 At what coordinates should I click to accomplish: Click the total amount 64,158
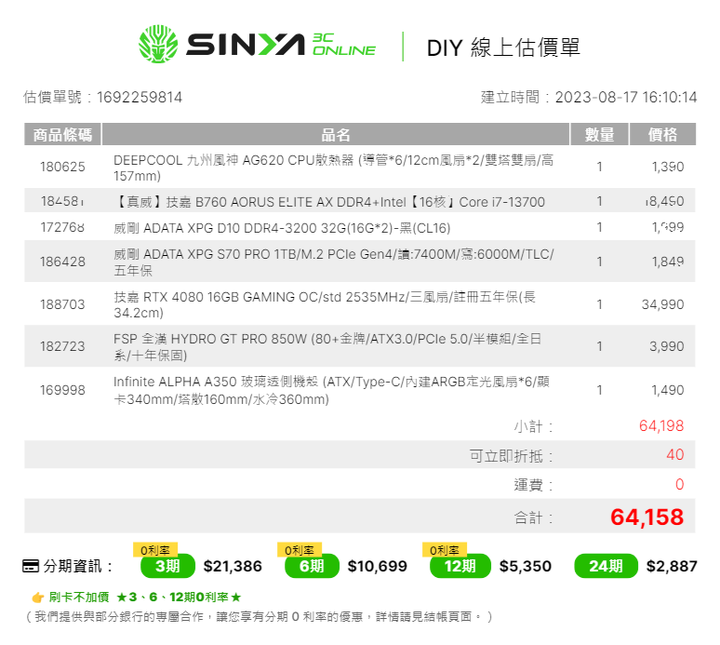point(647,517)
